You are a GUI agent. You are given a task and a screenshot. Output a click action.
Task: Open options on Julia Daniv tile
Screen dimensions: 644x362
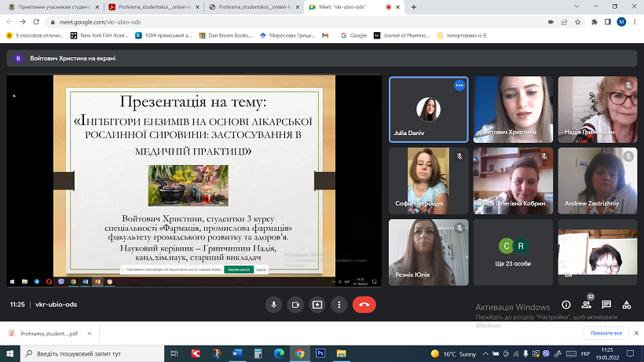tap(459, 86)
